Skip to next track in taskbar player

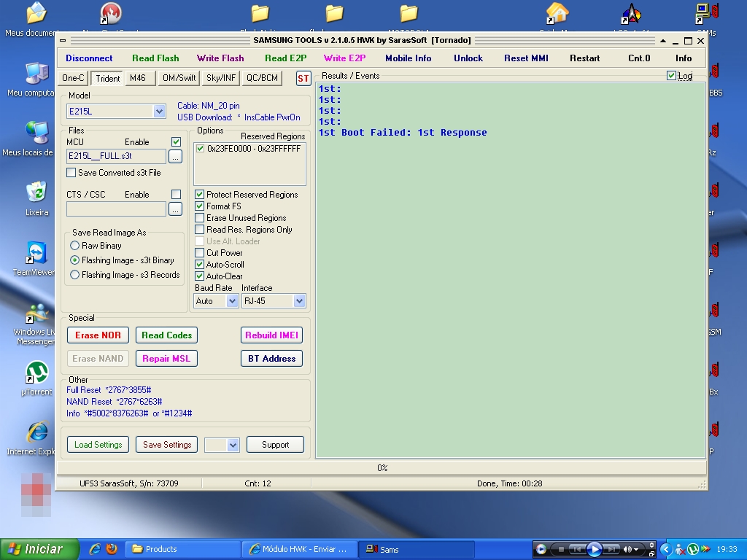(611, 549)
